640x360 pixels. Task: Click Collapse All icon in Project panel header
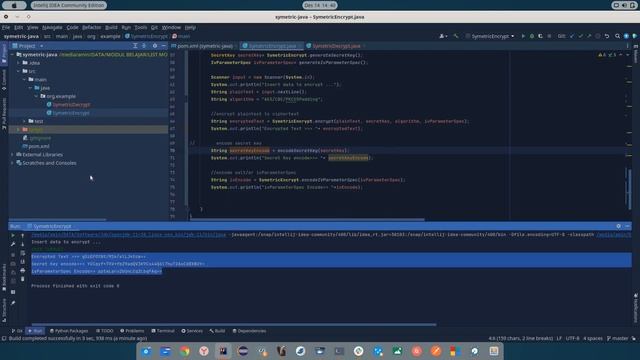[x=144, y=46]
